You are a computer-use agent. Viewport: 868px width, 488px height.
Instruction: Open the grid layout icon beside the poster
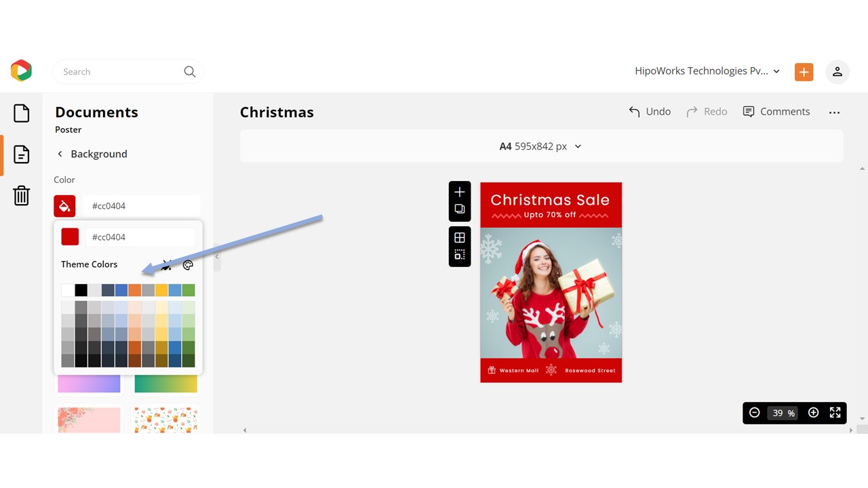coord(459,238)
